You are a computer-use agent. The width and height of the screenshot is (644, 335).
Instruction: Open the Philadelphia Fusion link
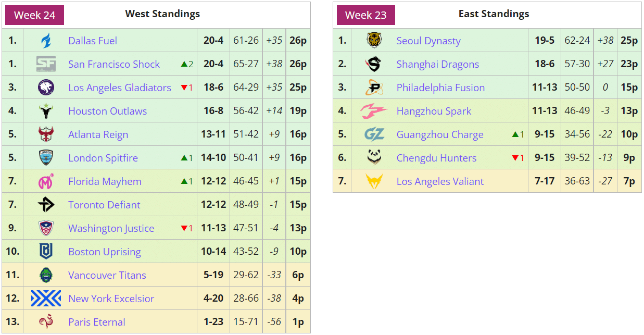point(440,88)
